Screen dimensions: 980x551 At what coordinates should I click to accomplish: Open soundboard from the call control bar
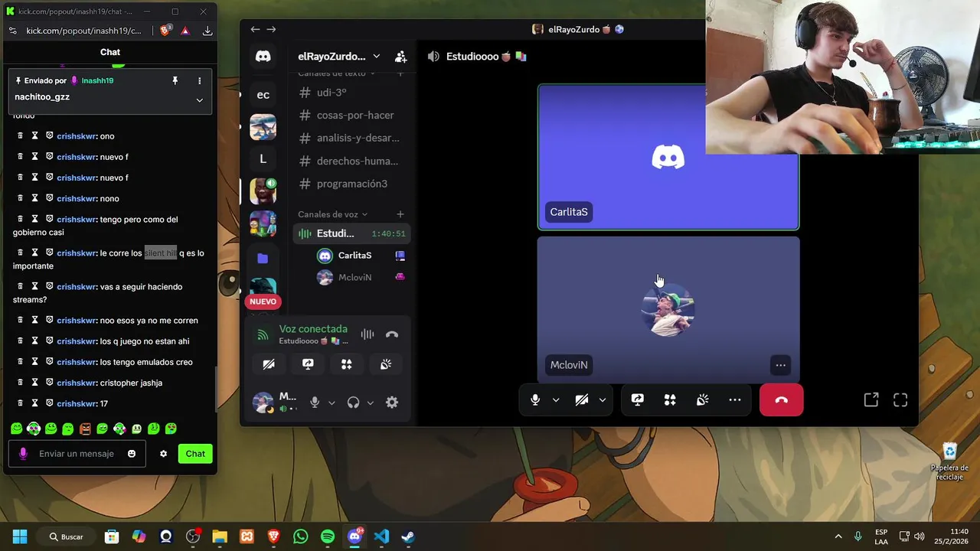(702, 399)
